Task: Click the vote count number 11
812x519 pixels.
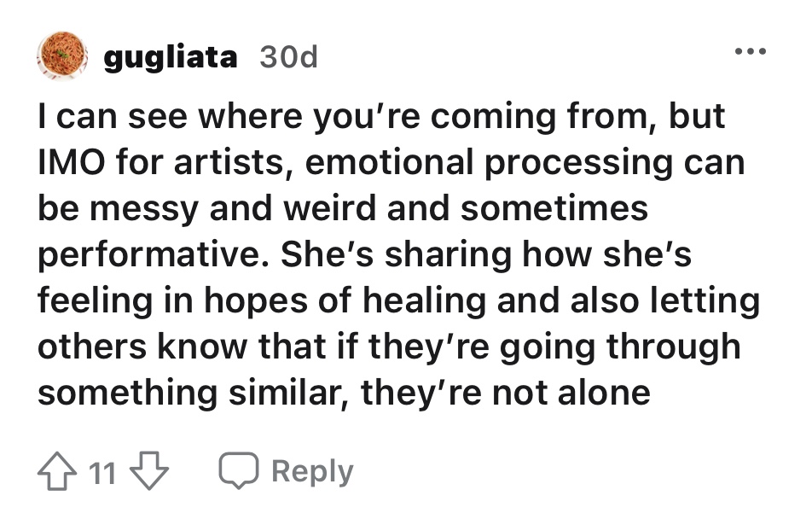Action: tap(102, 472)
